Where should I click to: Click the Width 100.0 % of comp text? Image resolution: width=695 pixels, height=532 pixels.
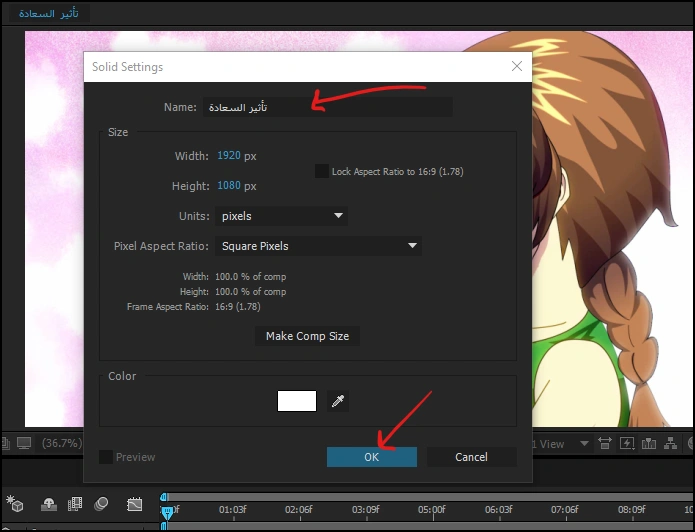tap(234, 277)
